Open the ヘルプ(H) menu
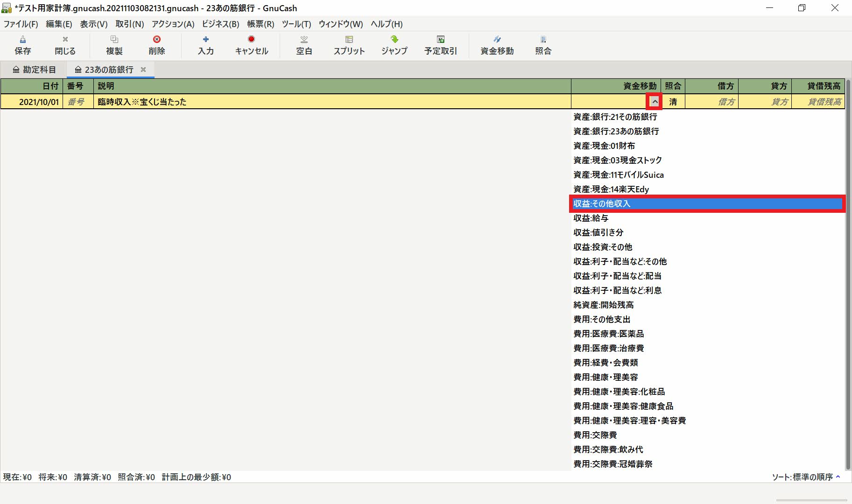 pos(386,24)
